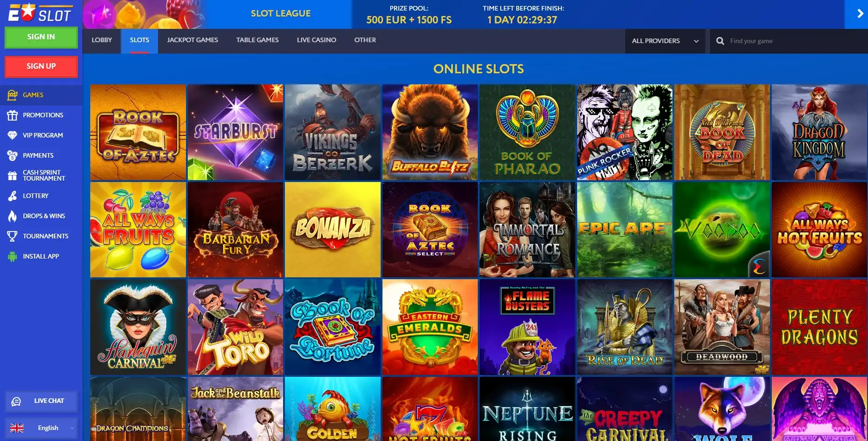Open the Starburst slot thumbnail

coord(235,132)
